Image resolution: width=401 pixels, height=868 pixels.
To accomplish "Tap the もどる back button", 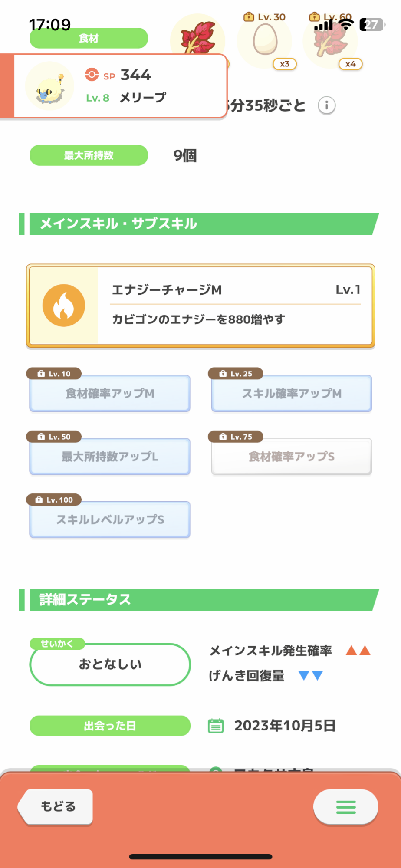I will 56,807.
